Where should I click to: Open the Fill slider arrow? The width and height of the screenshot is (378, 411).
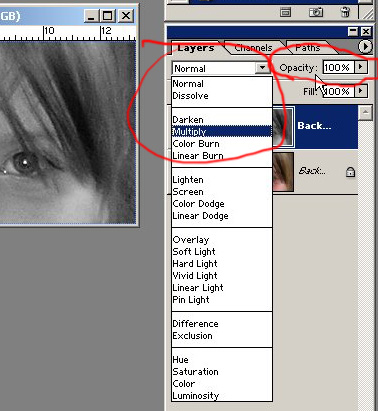tap(361, 91)
